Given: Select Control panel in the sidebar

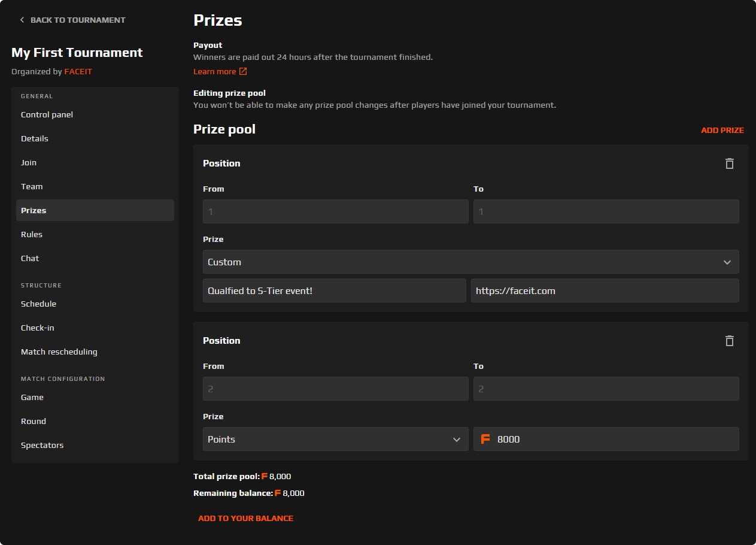Looking at the screenshot, I should (47, 114).
